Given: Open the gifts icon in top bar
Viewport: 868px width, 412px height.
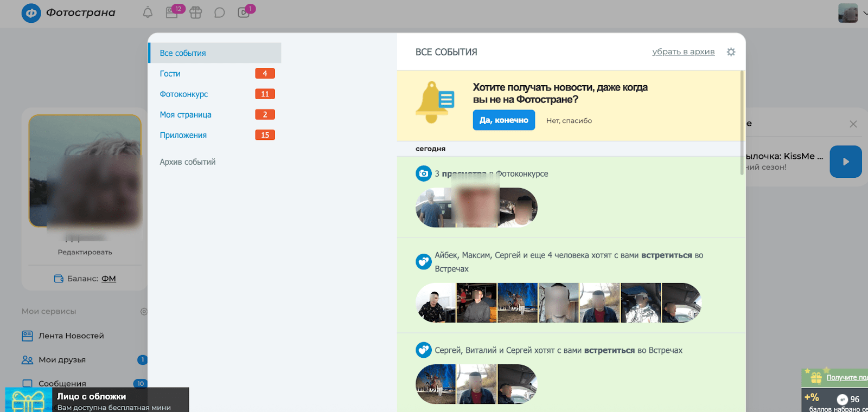Looking at the screenshot, I should pos(196,12).
